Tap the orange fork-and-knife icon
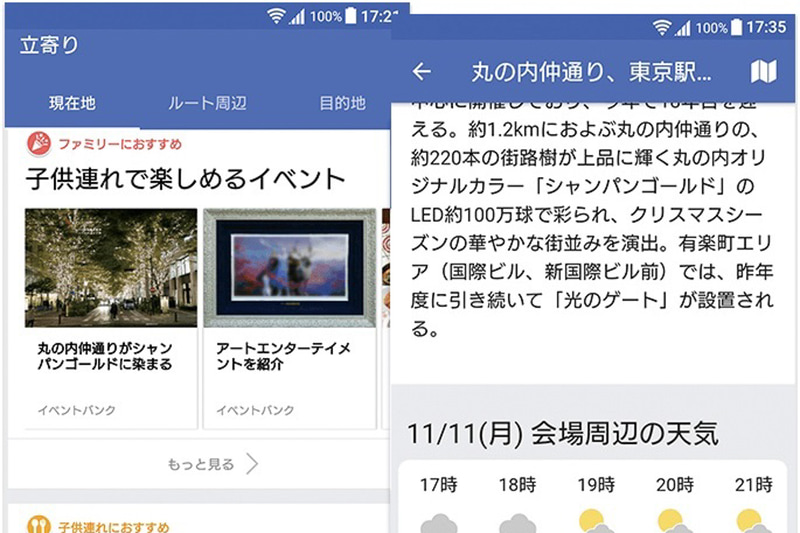800x533 pixels. (39, 524)
